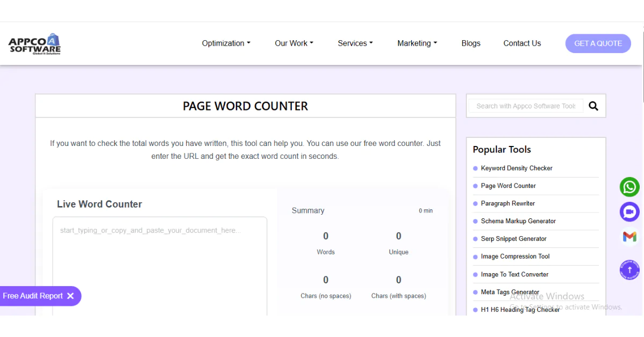Dismiss the Free Audit Report banner
Image resolution: width=644 pixels, height=337 pixels.
tap(71, 296)
